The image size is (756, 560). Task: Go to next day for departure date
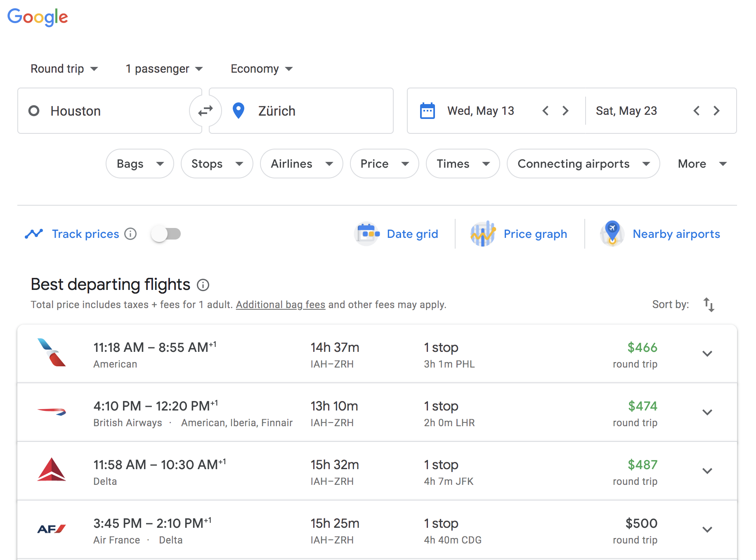click(565, 111)
